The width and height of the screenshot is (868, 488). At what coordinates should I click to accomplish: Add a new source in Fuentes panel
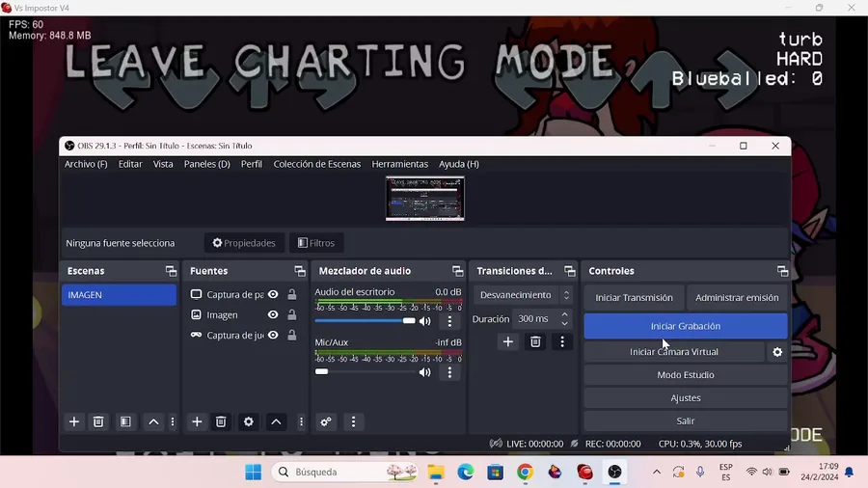pyautogui.click(x=197, y=421)
